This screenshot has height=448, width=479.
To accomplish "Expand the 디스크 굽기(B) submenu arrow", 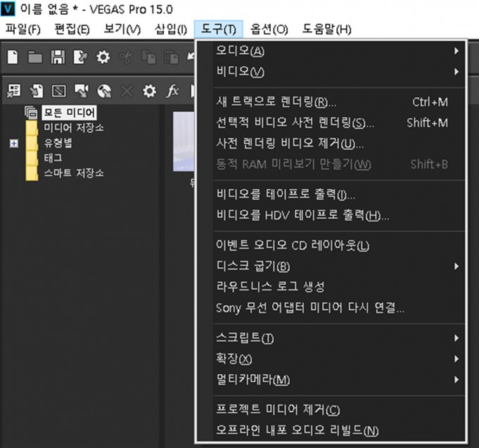I will click(x=456, y=266).
